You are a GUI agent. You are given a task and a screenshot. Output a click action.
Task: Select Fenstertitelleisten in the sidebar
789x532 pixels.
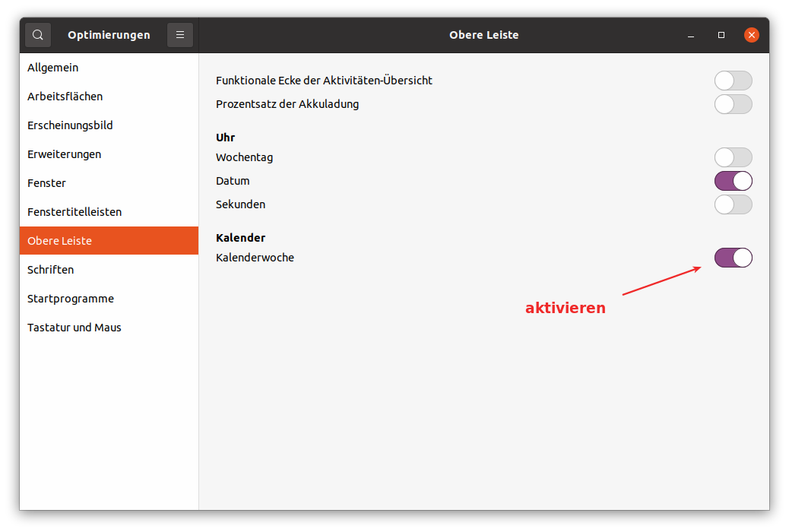(74, 212)
